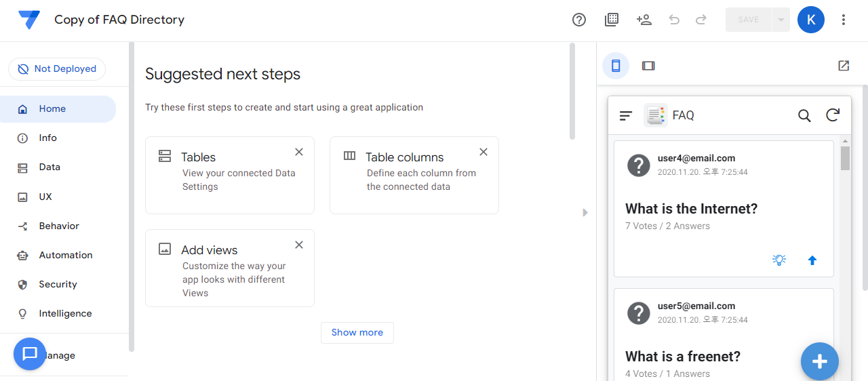The height and width of the screenshot is (381, 868).
Task: Dismiss the Table columns suggestion card
Action: pyautogui.click(x=484, y=152)
